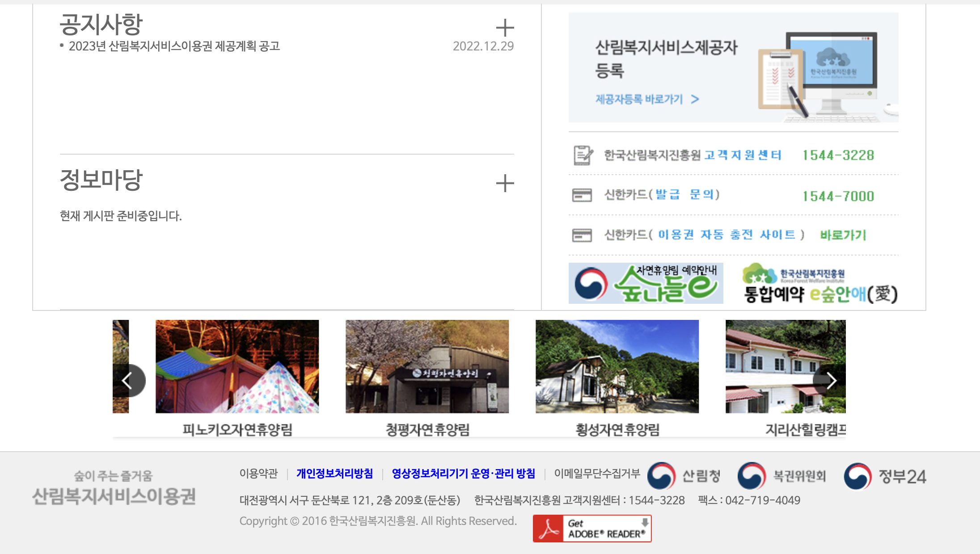Viewport: 980px width, 554px height.
Task: Open 2023년 산림복지서비스이용권 제공계획 공고 notice
Action: pos(174,46)
